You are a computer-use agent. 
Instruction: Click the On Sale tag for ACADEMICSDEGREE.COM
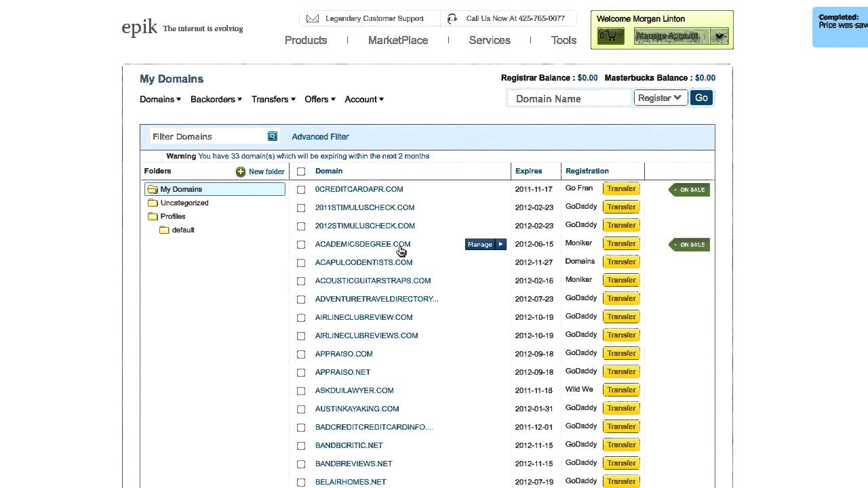coord(689,245)
